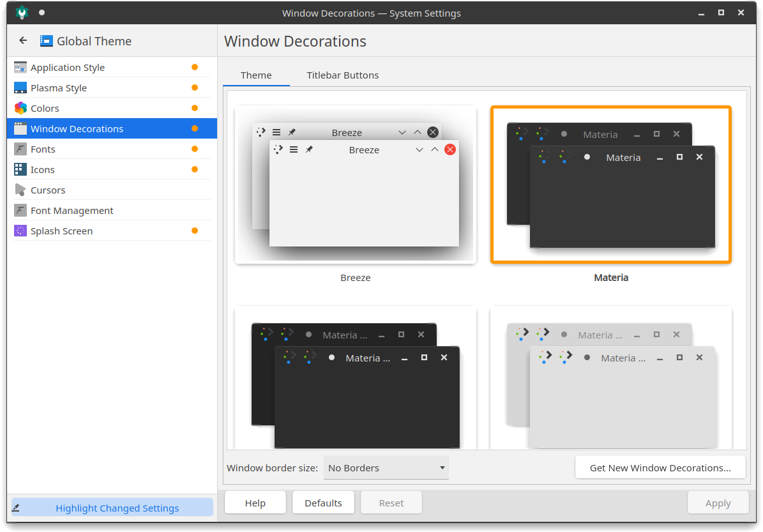The image size is (763, 532).
Task: Click the back arrow to return
Action: point(22,40)
